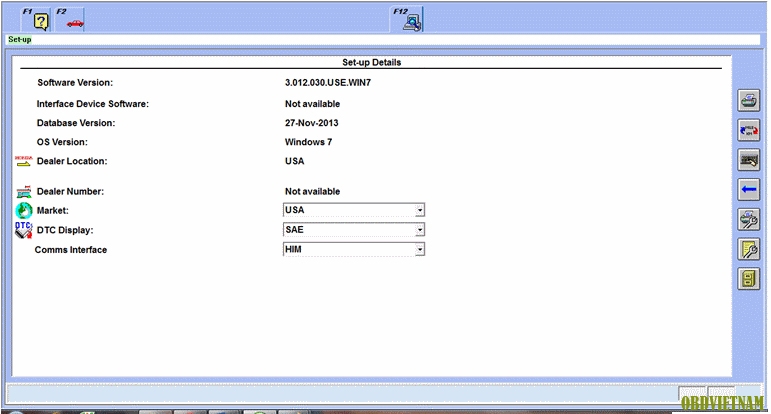Viewport: 771px width, 414px height.
Task: Click the yellow note with wrench icon
Action: [748, 249]
